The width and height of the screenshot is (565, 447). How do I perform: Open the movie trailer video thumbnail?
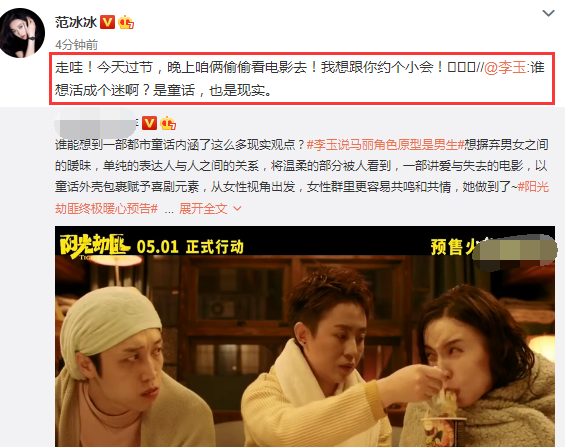305,336
